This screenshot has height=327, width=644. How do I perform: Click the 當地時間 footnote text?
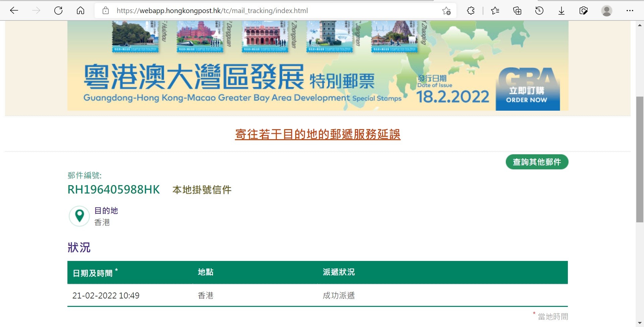coord(553,317)
